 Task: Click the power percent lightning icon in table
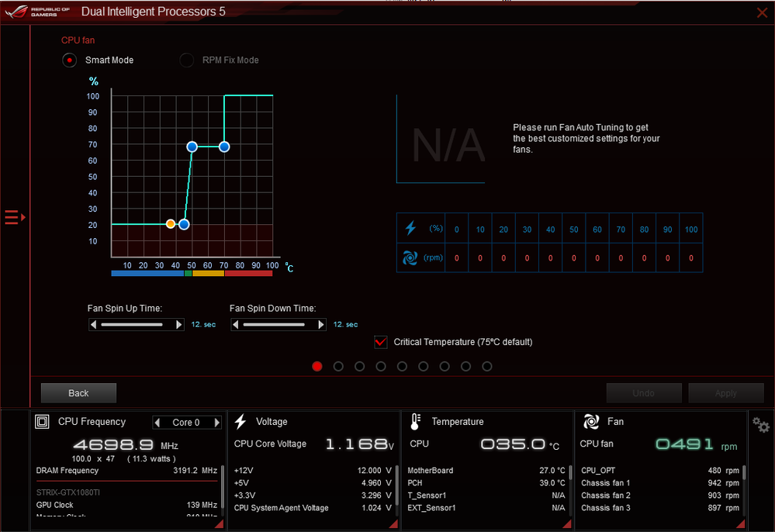[x=410, y=228]
